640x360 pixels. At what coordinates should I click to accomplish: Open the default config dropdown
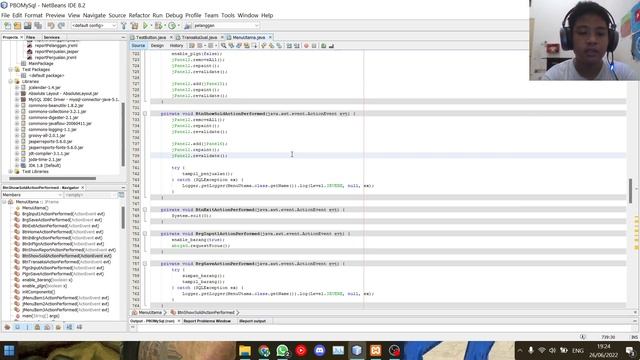point(93,26)
